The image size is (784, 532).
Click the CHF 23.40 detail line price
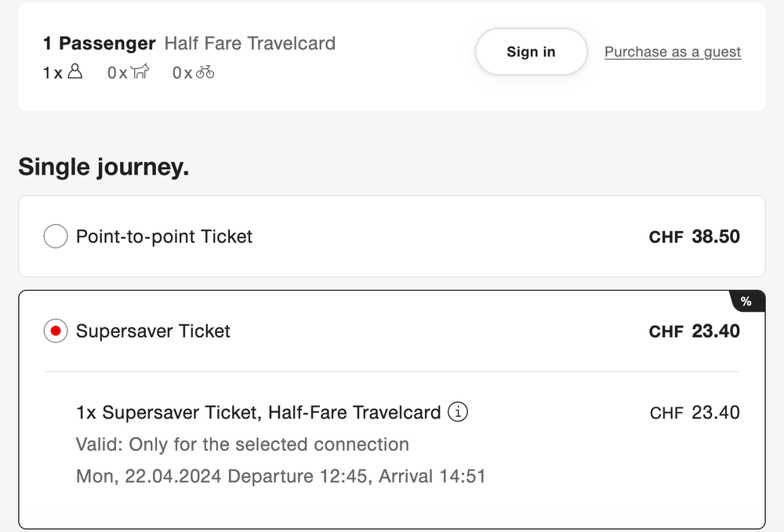tap(695, 413)
